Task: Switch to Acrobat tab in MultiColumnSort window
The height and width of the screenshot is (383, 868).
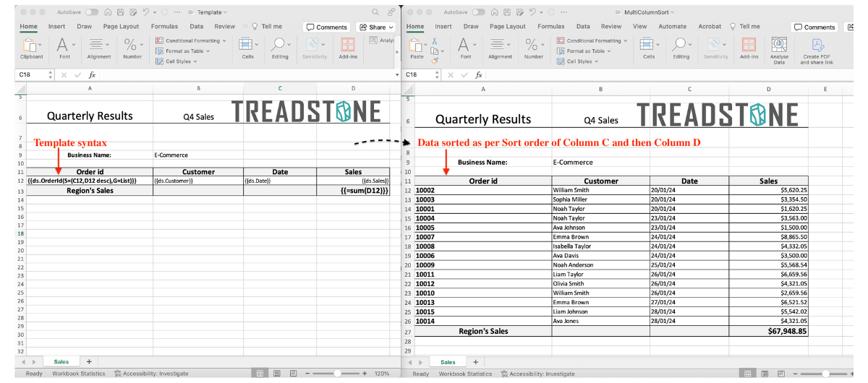Action: [710, 27]
